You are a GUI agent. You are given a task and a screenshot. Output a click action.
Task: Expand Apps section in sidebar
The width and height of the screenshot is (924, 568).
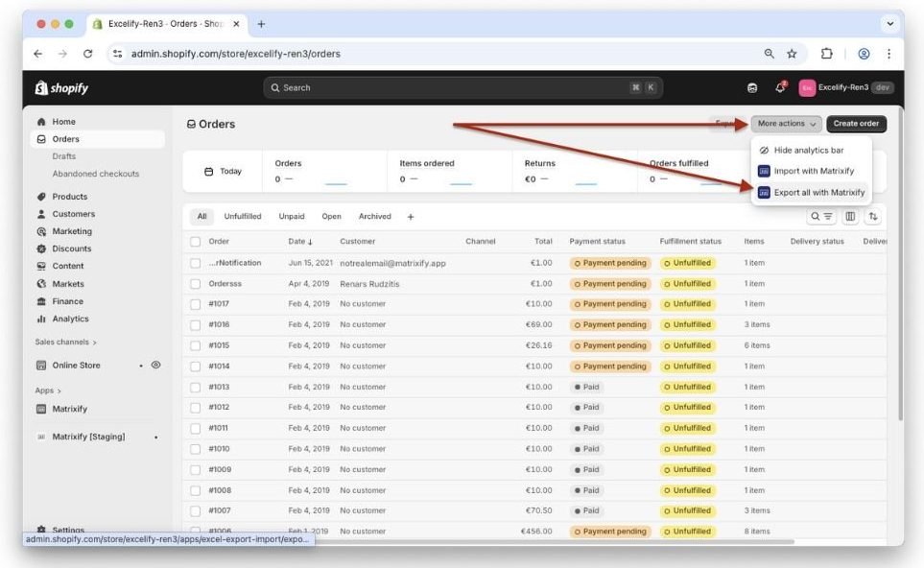pos(48,390)
